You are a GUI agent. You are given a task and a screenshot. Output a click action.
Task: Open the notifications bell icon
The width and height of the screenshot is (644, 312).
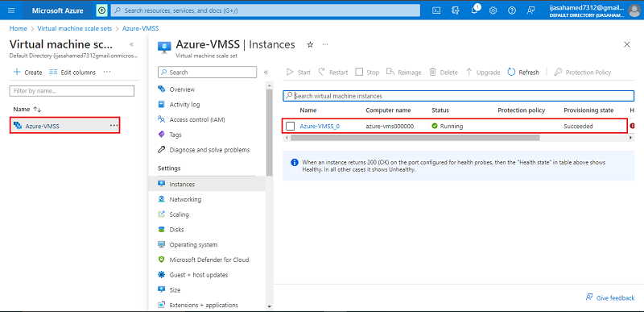474,10
